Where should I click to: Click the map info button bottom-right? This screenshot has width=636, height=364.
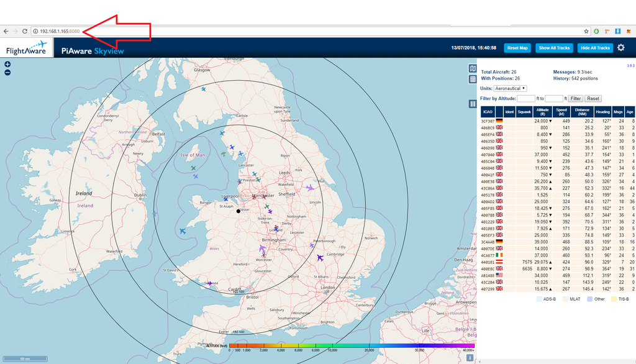point(470,357)
